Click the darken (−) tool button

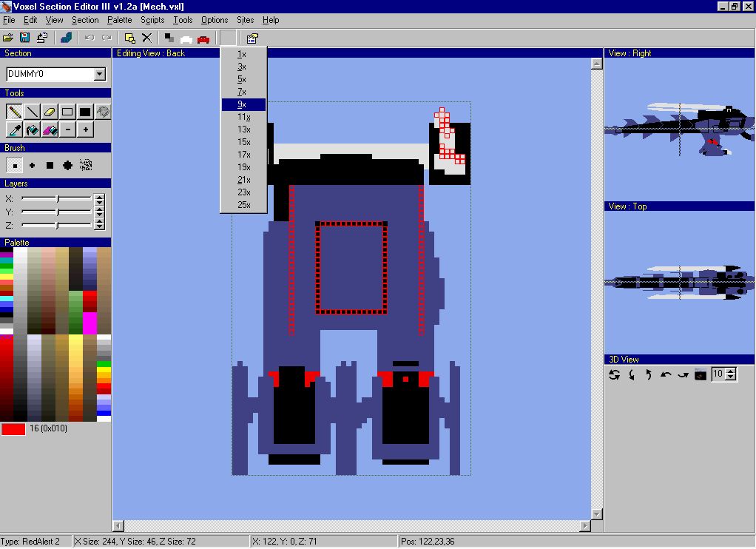tap(67, 130)
